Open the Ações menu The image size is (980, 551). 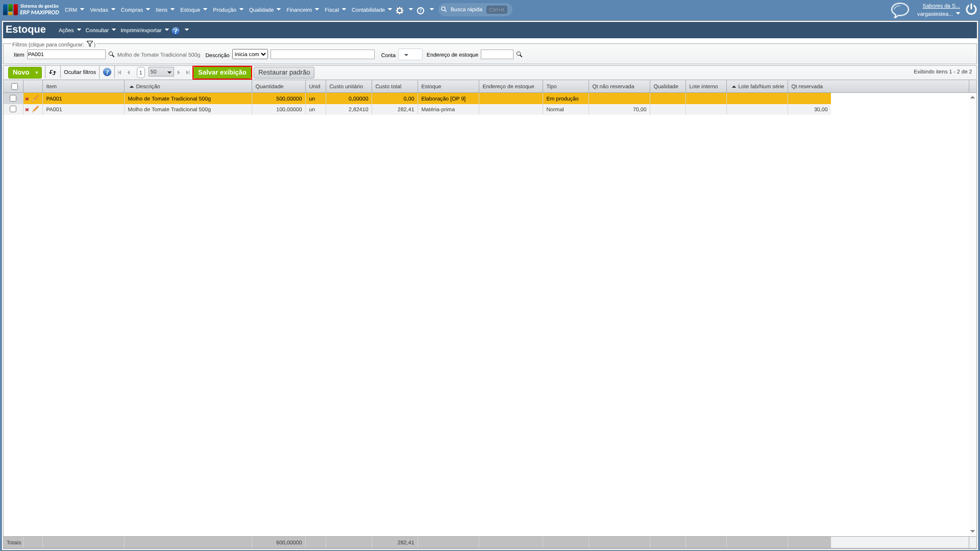pos(70,30)
